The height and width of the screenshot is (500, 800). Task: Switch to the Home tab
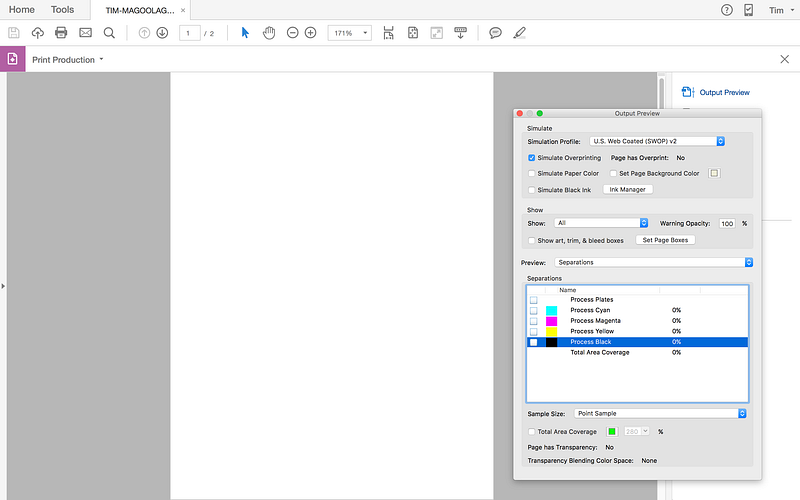coord(21,10)
